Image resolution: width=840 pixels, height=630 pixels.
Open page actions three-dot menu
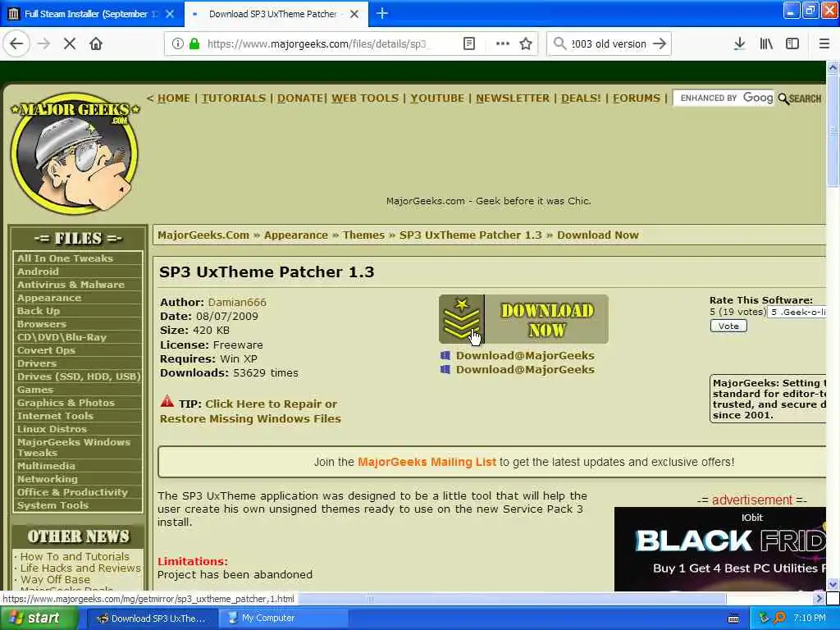(x=503, y=44)
